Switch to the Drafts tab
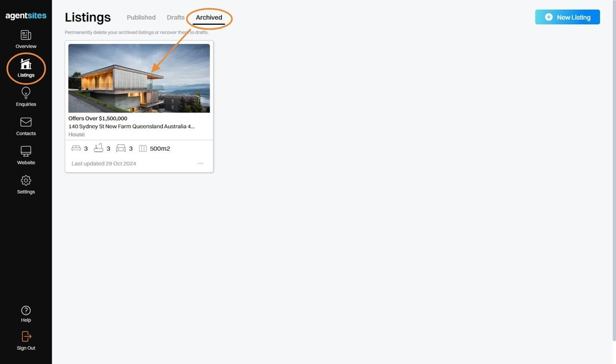The image size is (616, 364). (x=175, y=17)
